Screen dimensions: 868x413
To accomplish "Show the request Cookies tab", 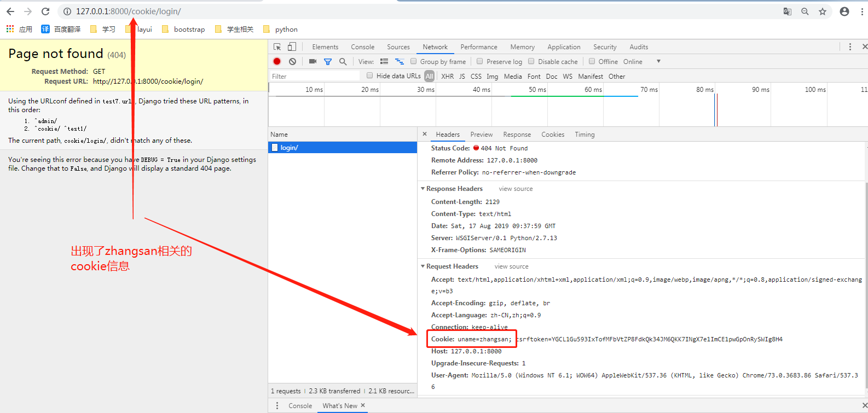I will 553,135.
